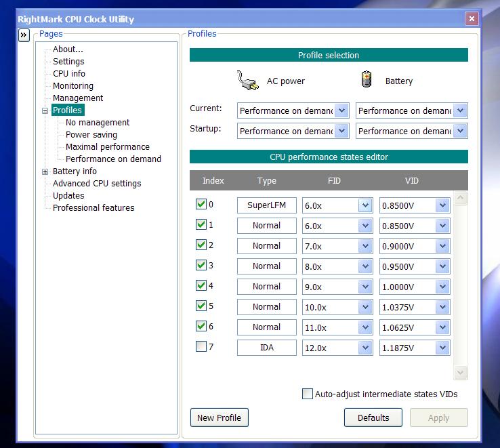
Task: Open the No management profile
Action: coord(98,122)
